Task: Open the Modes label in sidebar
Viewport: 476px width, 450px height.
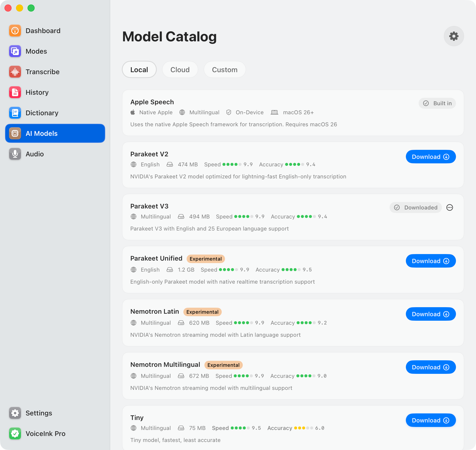Action: point(36,51)
